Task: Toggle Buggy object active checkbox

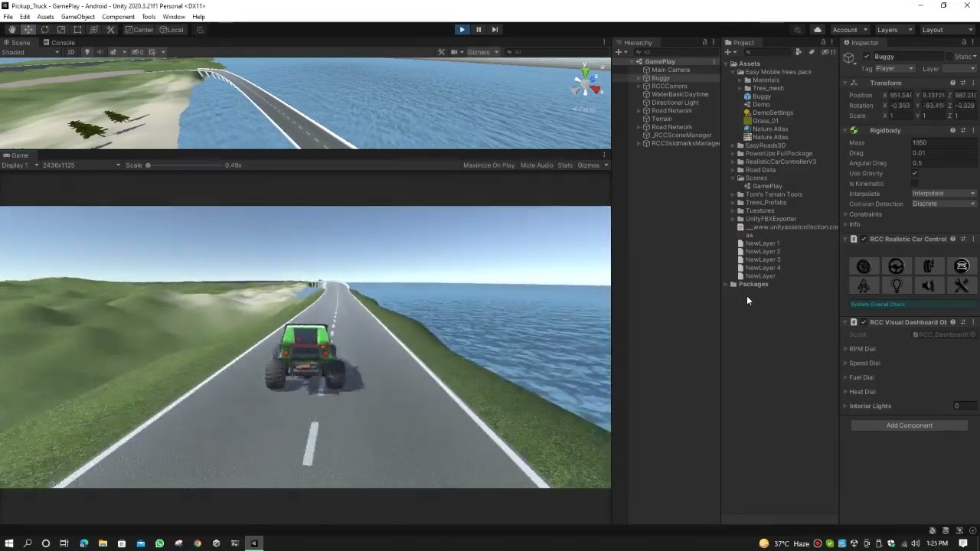Action: pos(867,57)
